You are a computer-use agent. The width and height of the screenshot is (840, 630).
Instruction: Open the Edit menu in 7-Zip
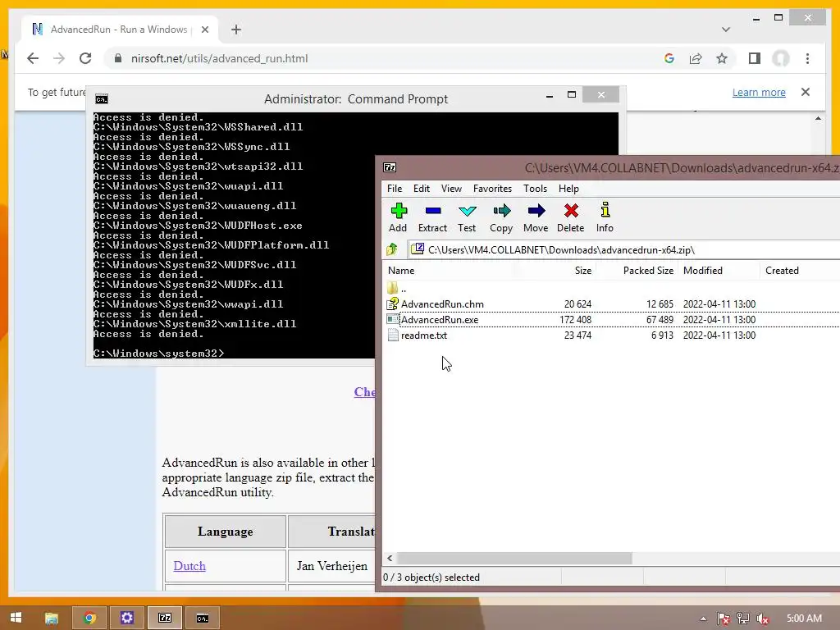[421, 189]
